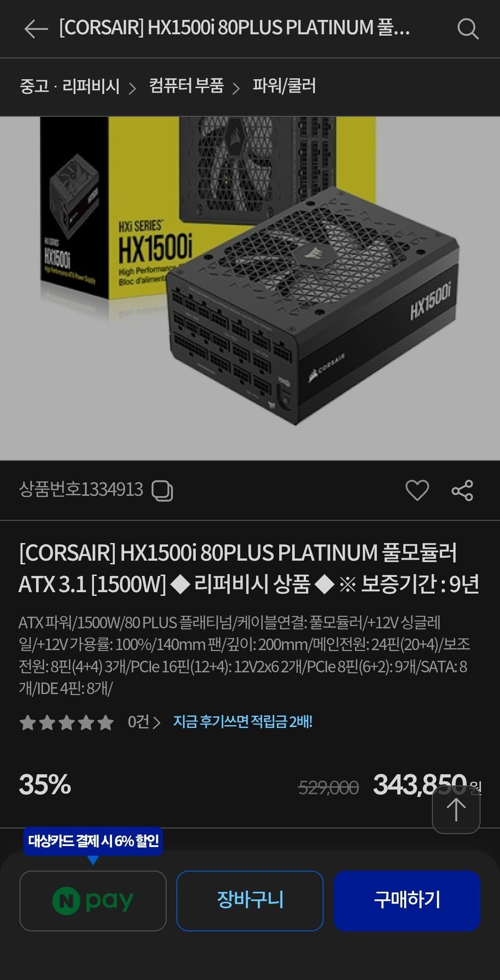Share the product via share icon
500x980 pixels.
(x=462, y=490)
